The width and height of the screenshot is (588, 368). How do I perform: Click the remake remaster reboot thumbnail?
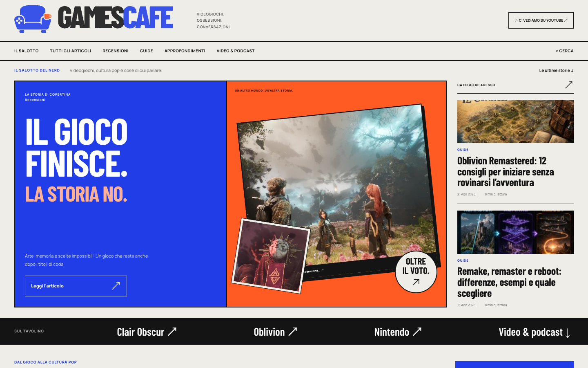tap(515, 232)
